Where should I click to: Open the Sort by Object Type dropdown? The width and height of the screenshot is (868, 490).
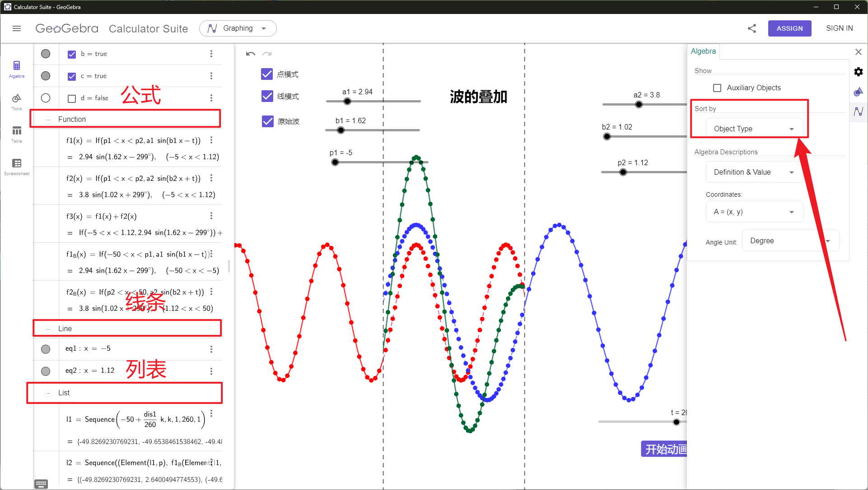pos(754,129)
